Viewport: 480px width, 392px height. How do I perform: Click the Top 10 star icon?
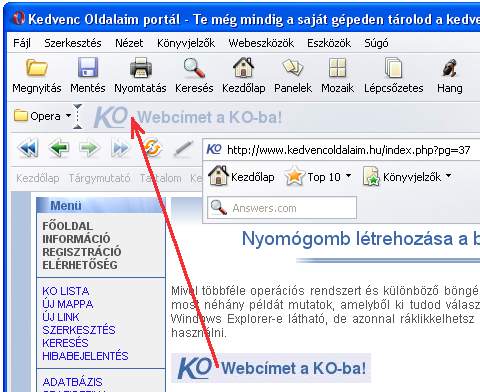[x=294, y=176]
